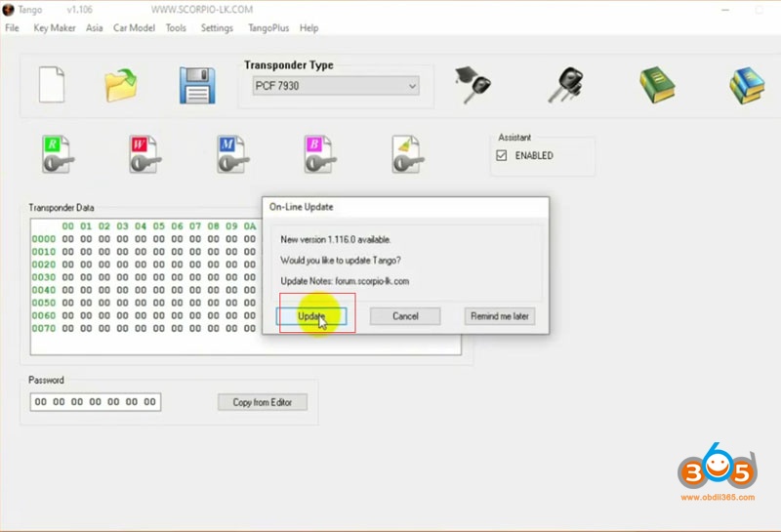
Task: Click the 0060 row address
Action: 44,316
